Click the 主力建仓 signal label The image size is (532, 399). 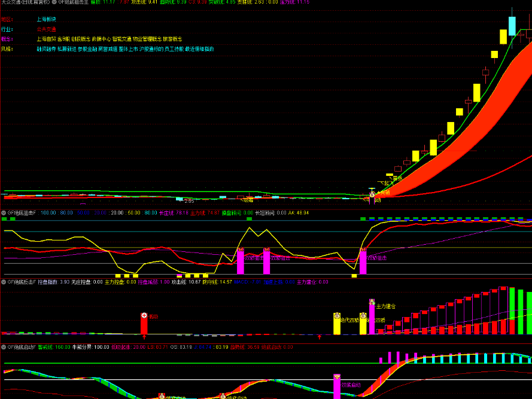coord(385,306)
